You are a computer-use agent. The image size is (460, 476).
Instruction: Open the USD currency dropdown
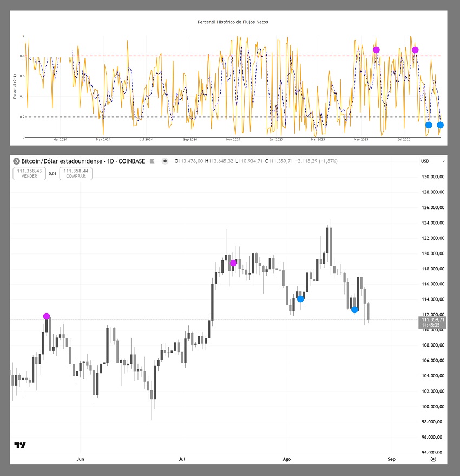pos(433,161)
